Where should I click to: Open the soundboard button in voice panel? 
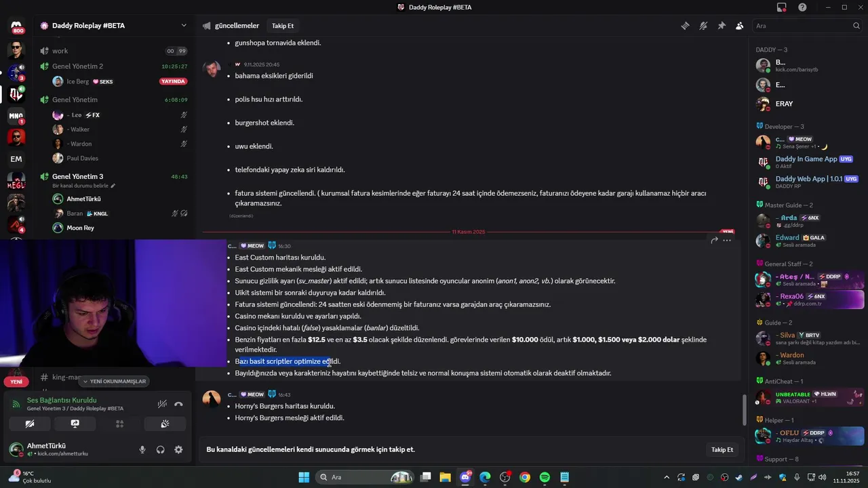click(x=165, y=424)
